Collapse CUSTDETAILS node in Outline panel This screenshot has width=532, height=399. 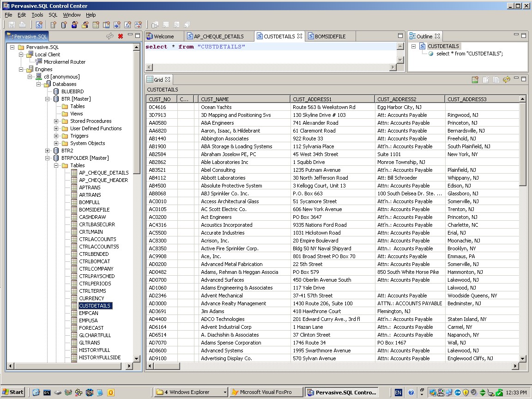(x=414, y=46)
